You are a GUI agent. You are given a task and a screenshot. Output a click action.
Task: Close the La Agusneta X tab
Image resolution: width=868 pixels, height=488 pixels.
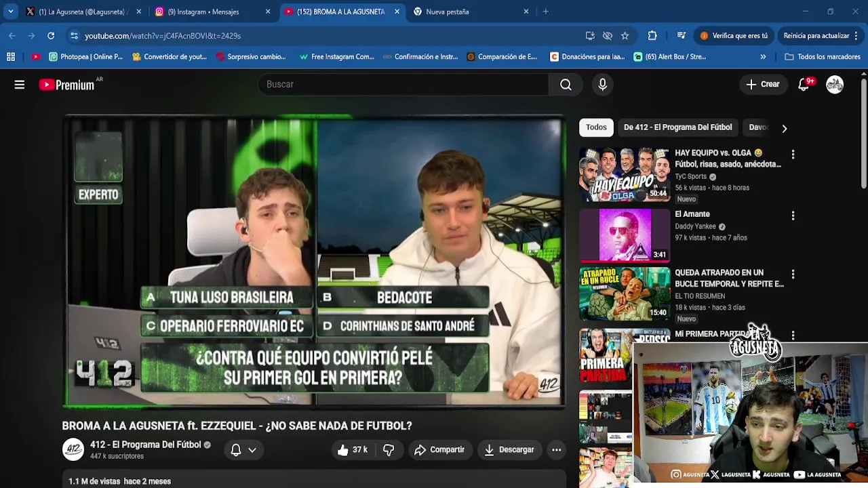139,12
